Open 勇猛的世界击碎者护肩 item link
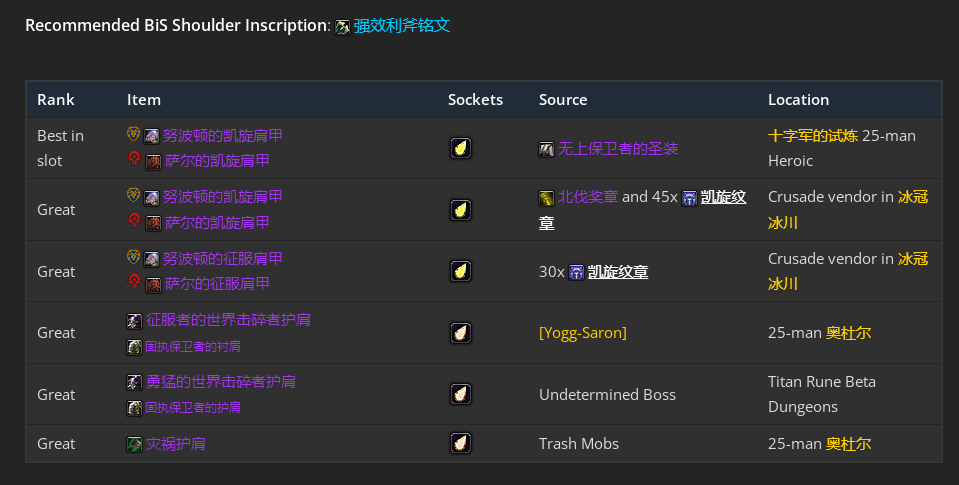The image size is (959, 485). point(221,382)
